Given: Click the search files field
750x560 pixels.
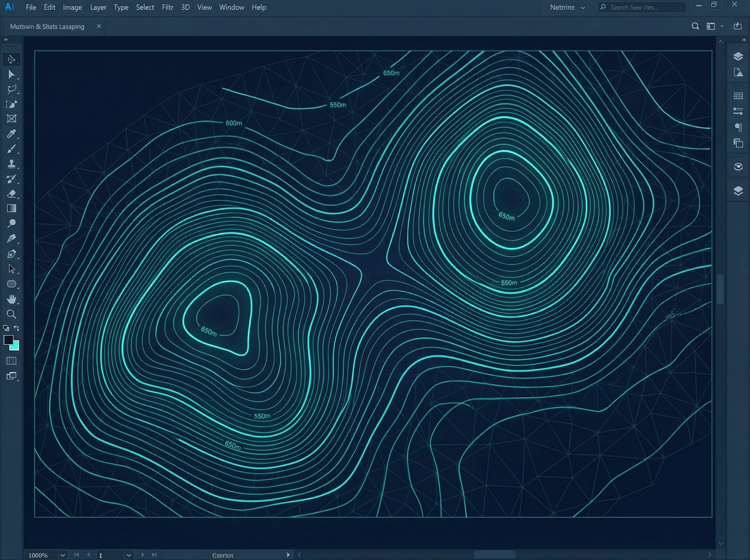Looking at the screenshot, I should click(641, 7).
